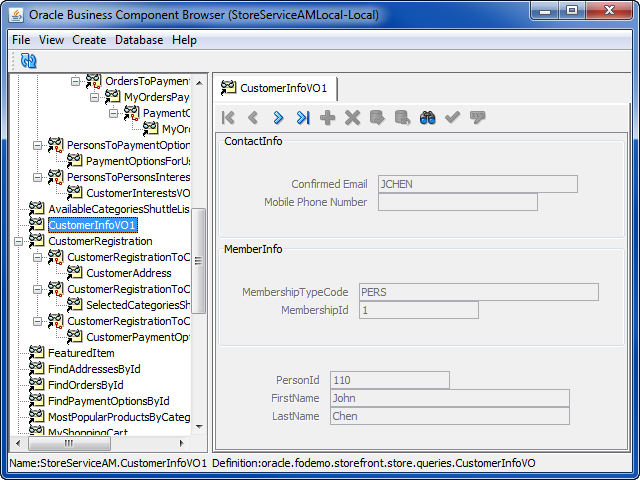This screenshot has width=640, height=480.
Task: Collapse the OrdersToPayment node
Action: (75, 81)
